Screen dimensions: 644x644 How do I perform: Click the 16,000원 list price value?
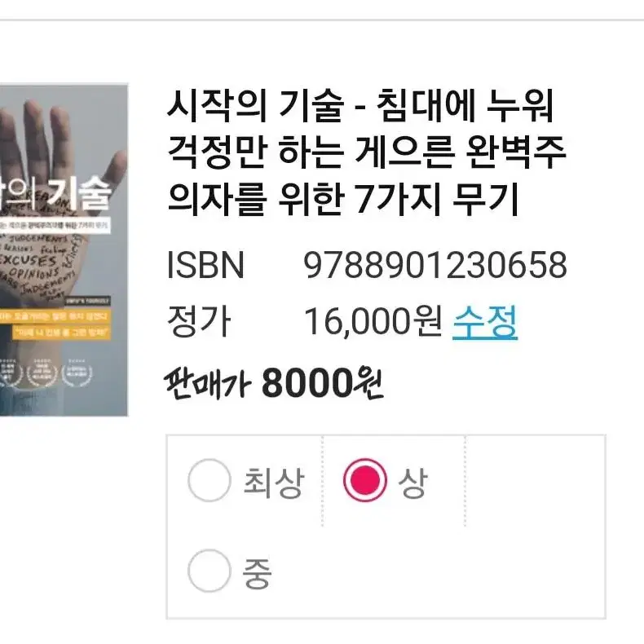coord(373,321)
